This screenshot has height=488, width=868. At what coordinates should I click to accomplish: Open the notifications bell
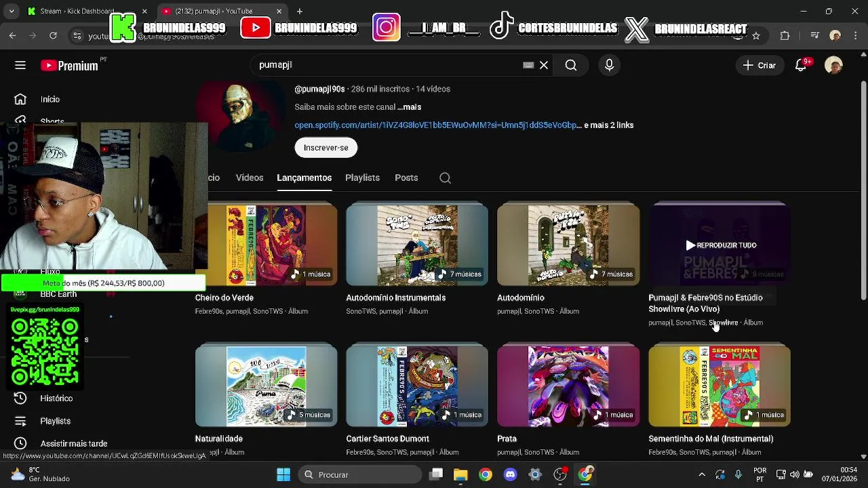pos(801,65)
